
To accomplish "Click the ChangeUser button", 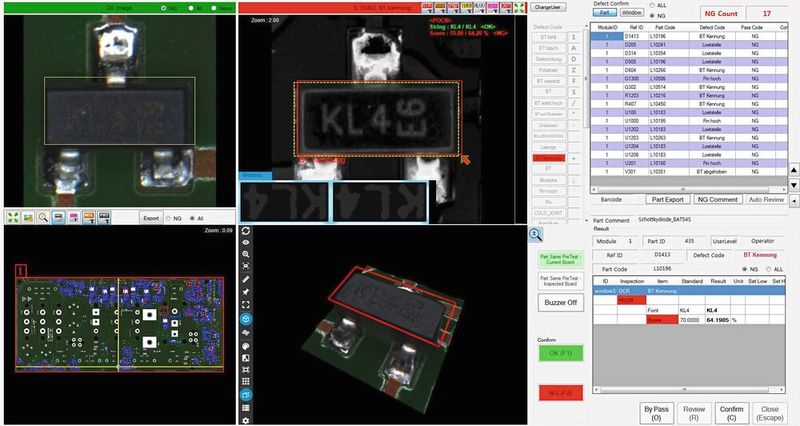I will coord(547,7).
